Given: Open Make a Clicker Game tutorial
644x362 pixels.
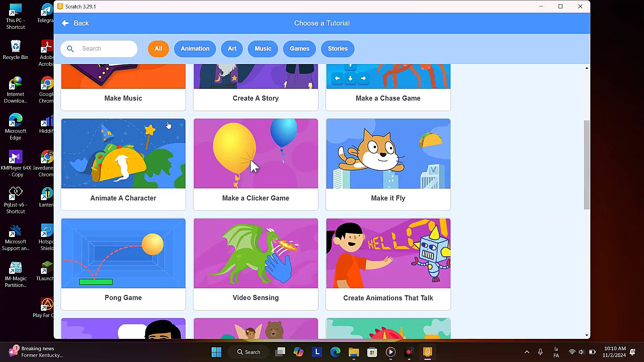Looking at the screenshot, I should 256,164.
